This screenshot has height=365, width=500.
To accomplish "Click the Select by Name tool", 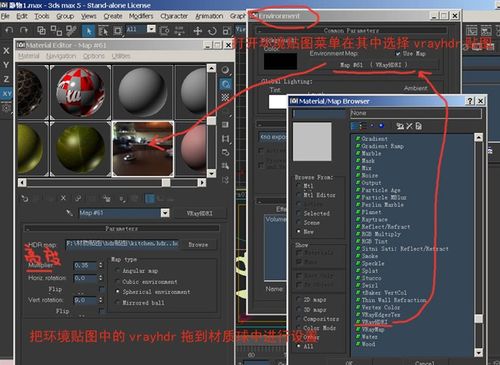I will [x=103, y=31].
